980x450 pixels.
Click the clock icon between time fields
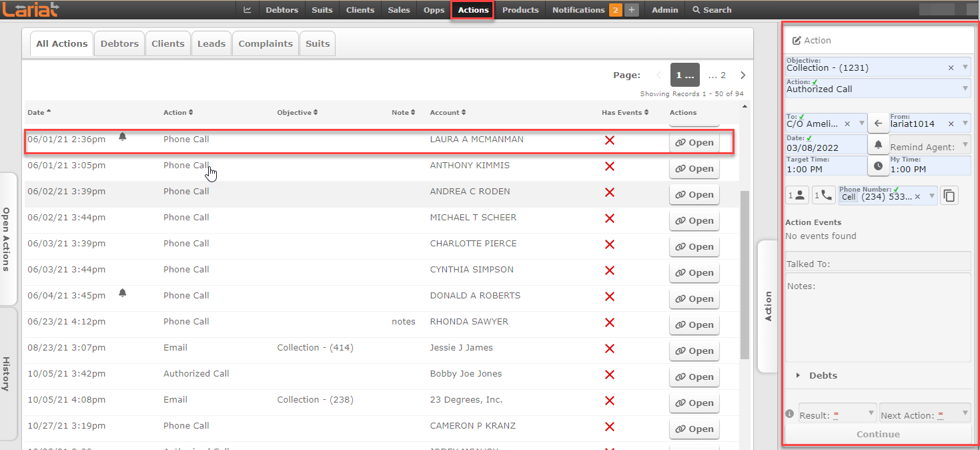click(878, 166)
